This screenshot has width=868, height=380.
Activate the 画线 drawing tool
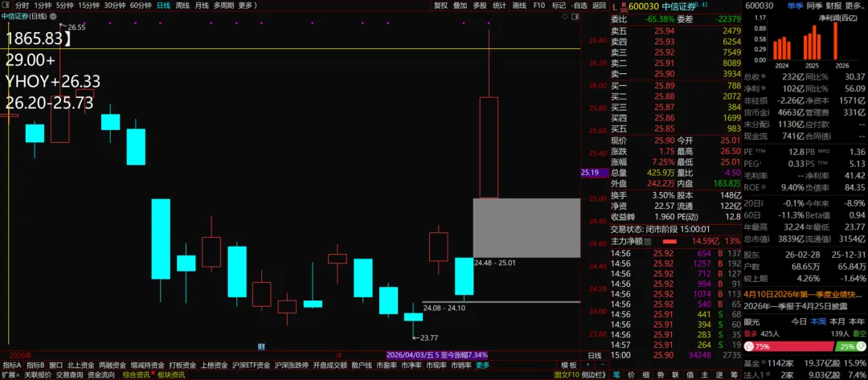point(519,5)
